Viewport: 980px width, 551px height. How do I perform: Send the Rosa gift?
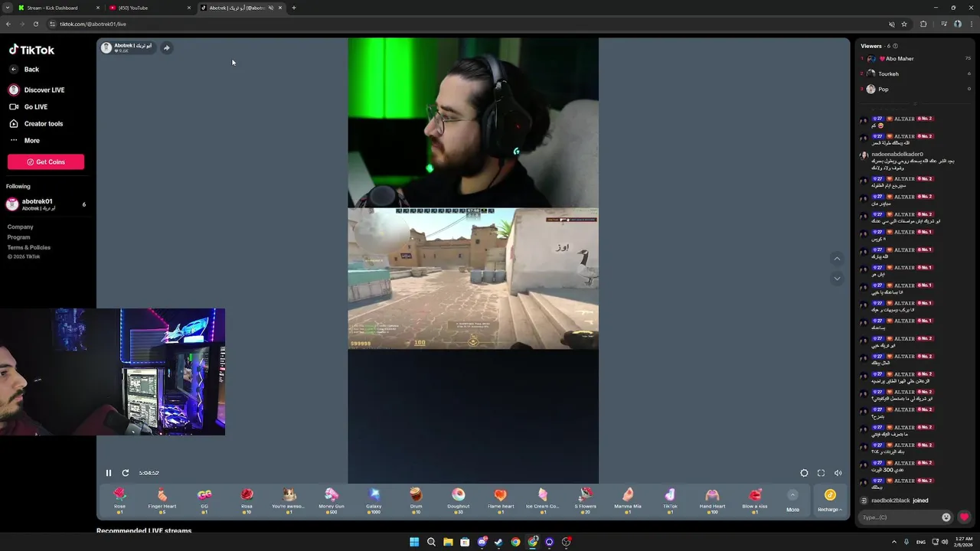click(x=247, y=500)
